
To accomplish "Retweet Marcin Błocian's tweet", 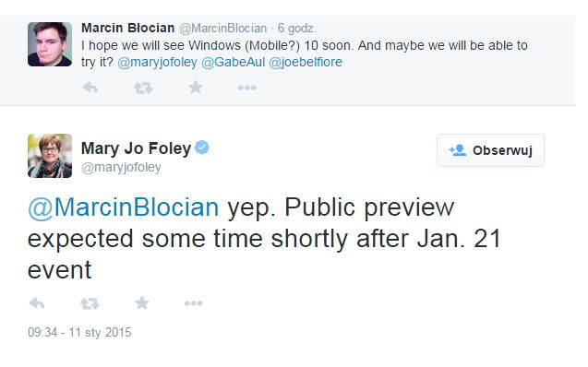I will coord(143,88).
